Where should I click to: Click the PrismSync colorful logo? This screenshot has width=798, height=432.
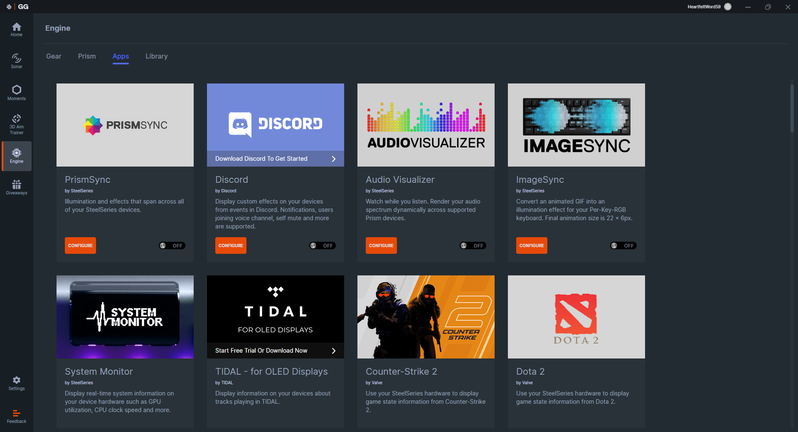93,125
